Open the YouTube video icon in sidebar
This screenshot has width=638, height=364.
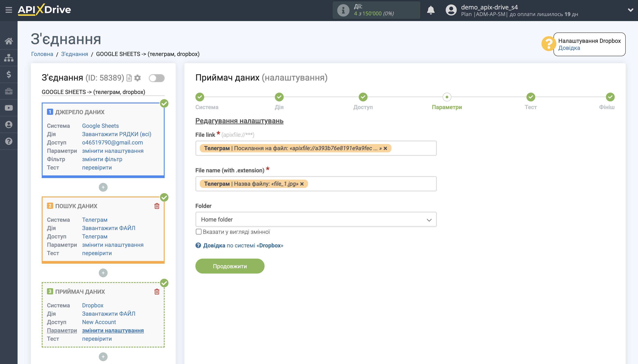[x=9, y=108]
